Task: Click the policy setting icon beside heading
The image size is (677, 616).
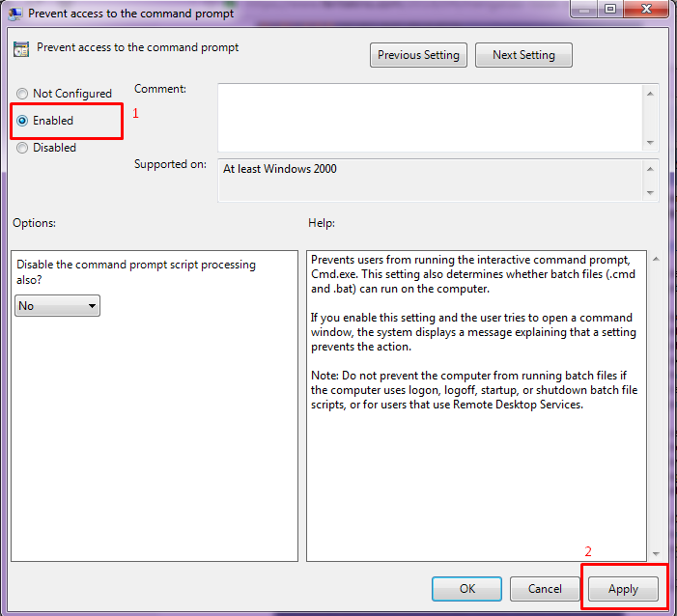Action: coord(21,49)
